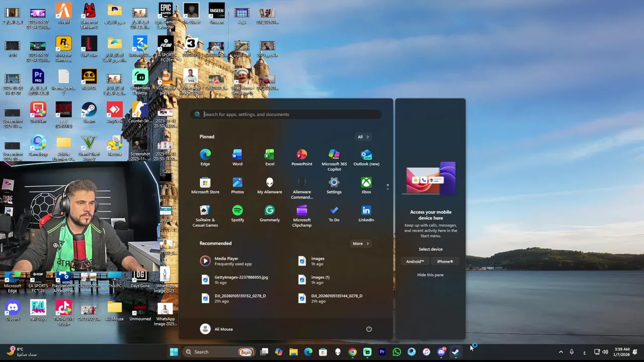Click Select device in phone pane
This screenshot has width=644, height=362.
[431, 249]
